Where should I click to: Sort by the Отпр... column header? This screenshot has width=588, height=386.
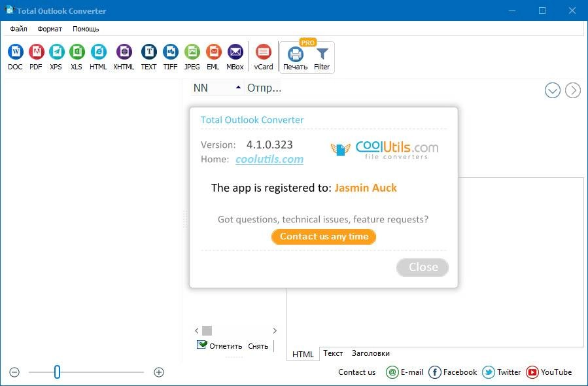coord(263,88)
